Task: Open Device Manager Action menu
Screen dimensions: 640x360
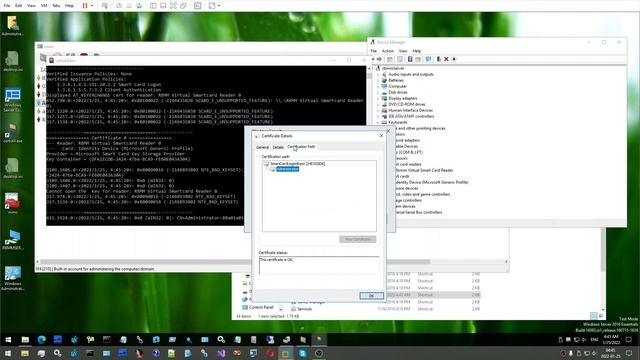Action: (x=388, y=51)
